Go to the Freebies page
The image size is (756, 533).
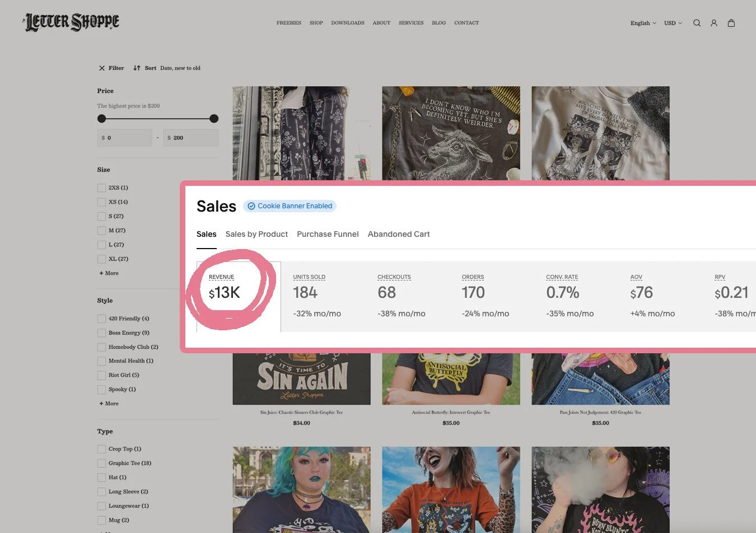288,23
